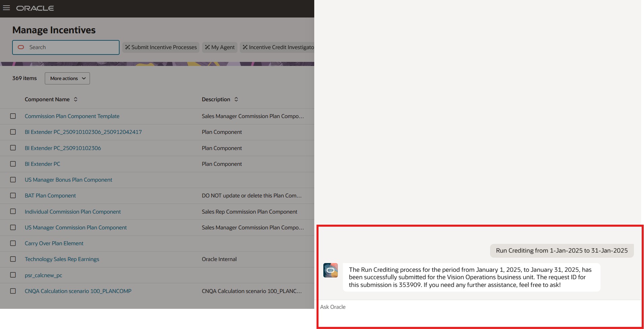Click the agent's Run Crediting response message
This screenshot has width=644, height=329.
click(472, 277)
